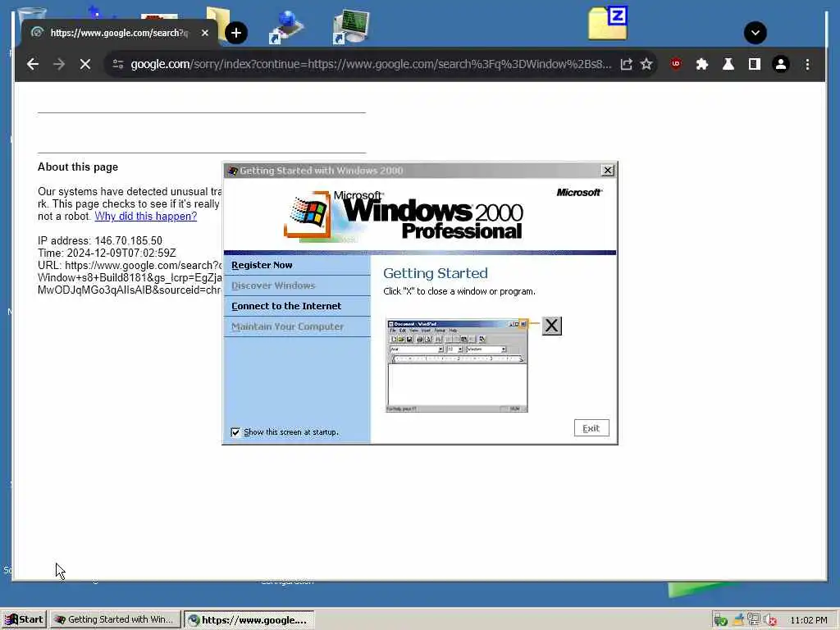Click the taskbar clock 11:02 PM
The width and height of the screenshot is (840, 630).
pyautogui.click(x=808, y=620)
